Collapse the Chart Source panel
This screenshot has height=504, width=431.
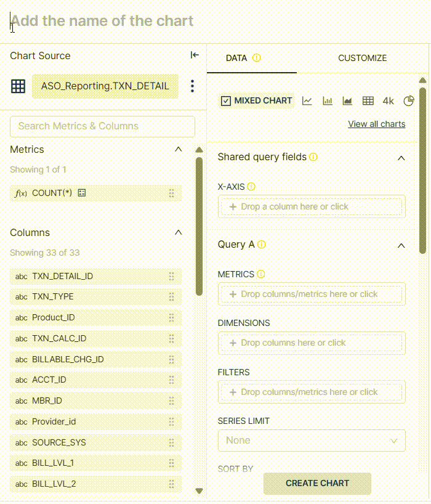(x=195, y=55)
